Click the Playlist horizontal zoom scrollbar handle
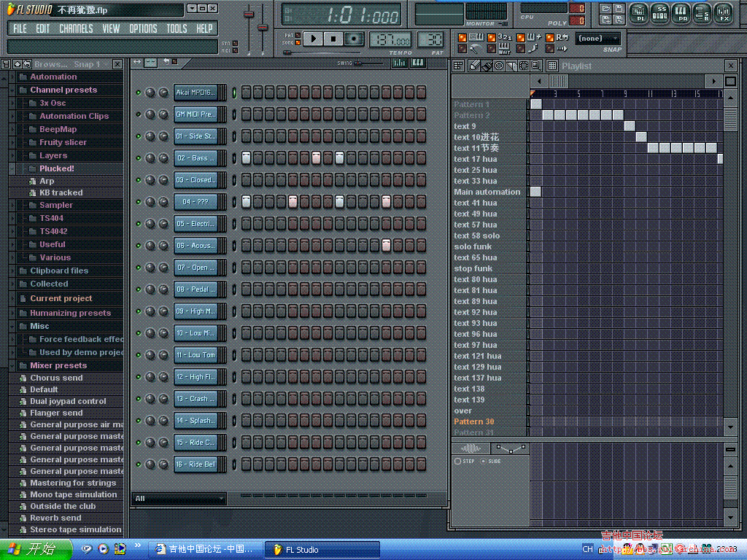The image size is (747, 560). coord(558,81)
